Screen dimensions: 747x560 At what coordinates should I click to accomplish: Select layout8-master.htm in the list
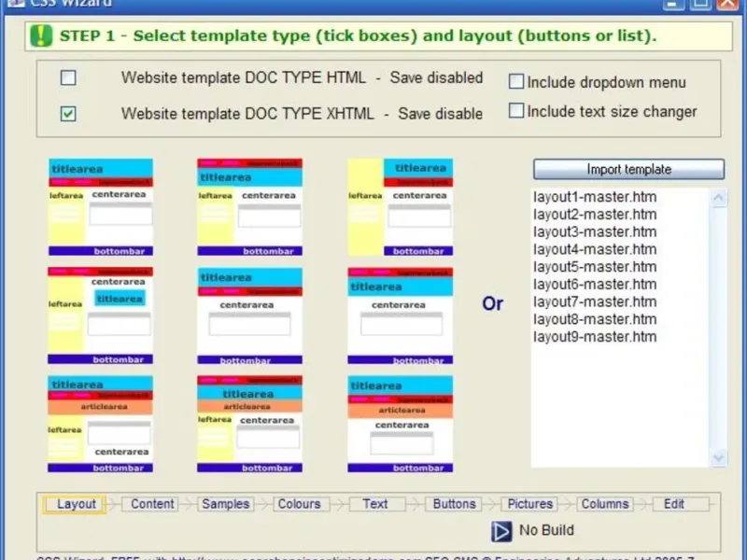tap(595, 319)
